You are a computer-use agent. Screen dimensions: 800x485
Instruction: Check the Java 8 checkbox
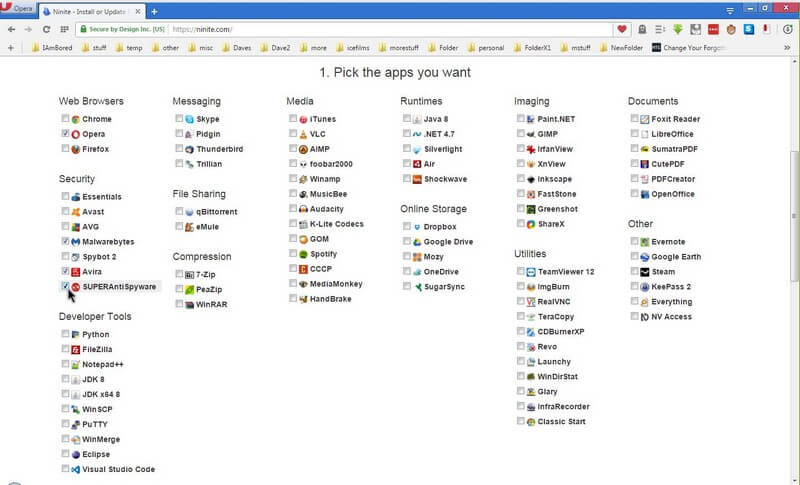pos(407,118)
